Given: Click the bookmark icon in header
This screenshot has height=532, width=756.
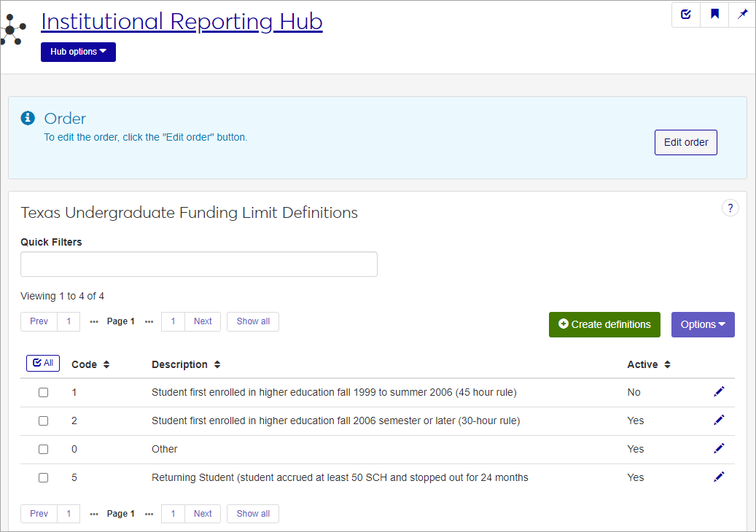Looking at the screenshot, I should point(714,15).
